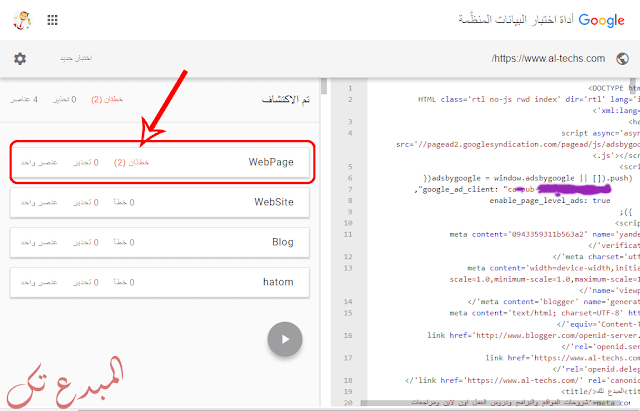Click the Google logo in header
Image resolution: width=640 pixels, height=411 pixels.
click(x=601, y=19)
